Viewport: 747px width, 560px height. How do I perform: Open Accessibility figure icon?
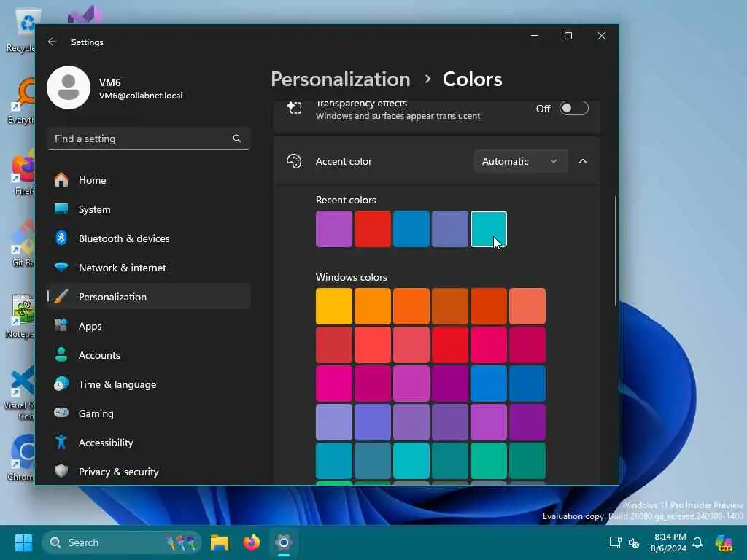[61, 443]
